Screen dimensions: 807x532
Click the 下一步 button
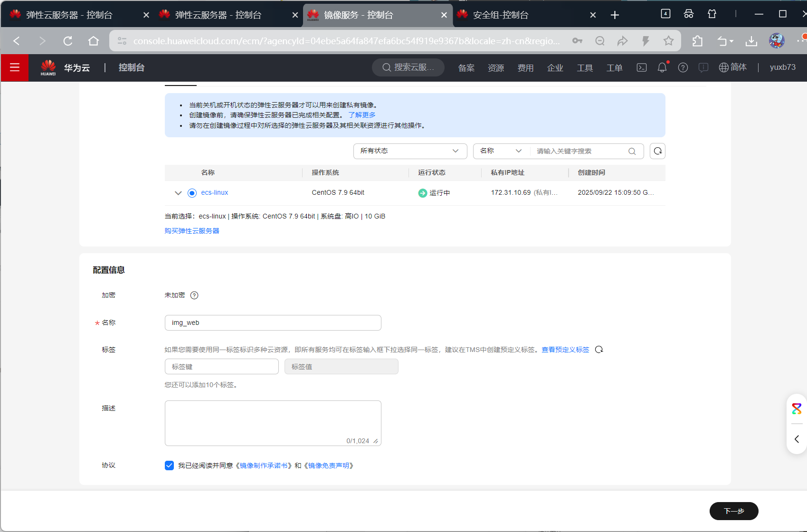click(x=734, y=511)
